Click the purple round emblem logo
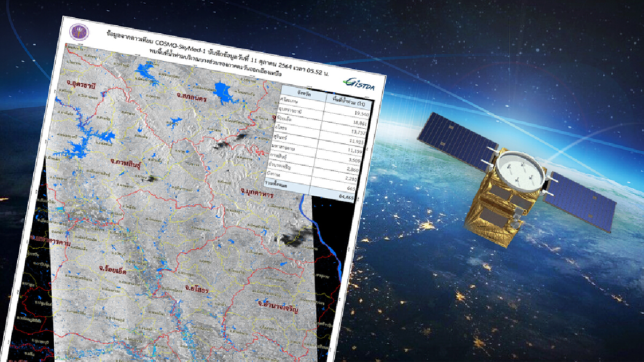The width and height of the screenshot is (644, 362). click(x=80, y=33)
